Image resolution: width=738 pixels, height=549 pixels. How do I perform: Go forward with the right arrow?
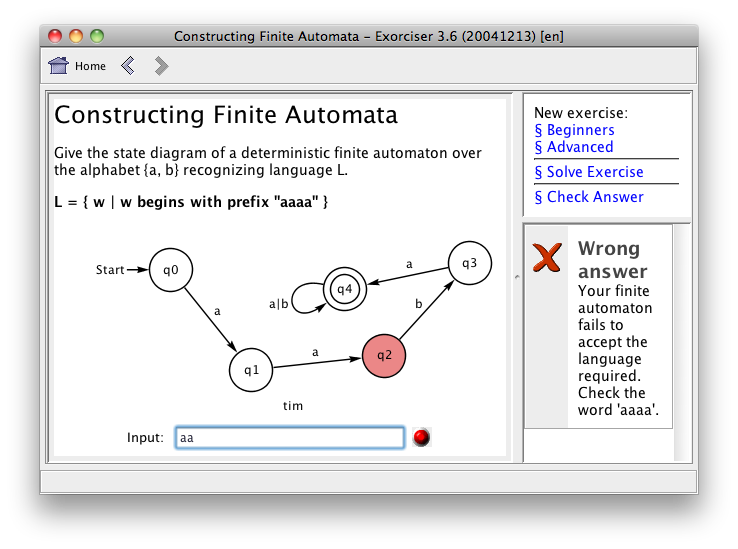click(161, 65)
